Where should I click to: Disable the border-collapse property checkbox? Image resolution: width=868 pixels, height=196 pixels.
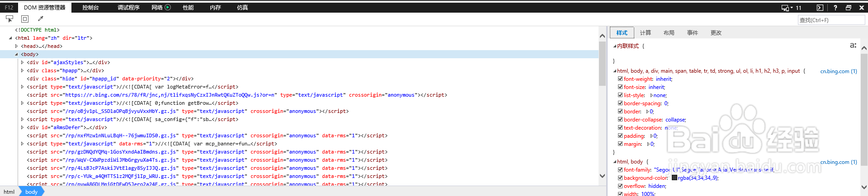tap(620, 120)
